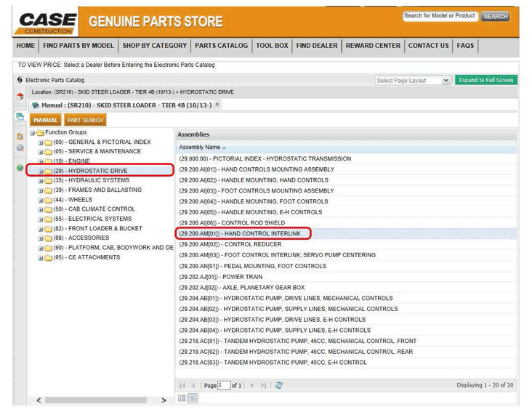Click the red book icon in left sidebar
Screen dimensions: 532x412
click(20, 97)
